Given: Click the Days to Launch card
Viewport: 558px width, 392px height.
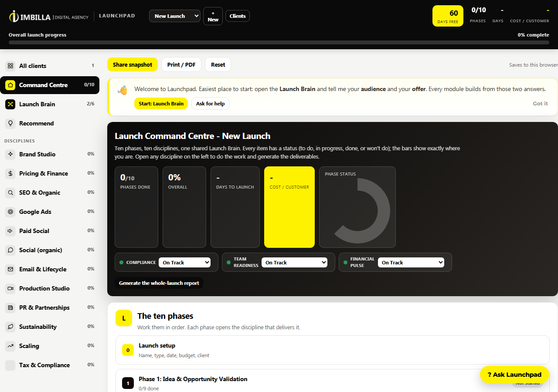Looking at the screenshot, I should coord(235,207).
